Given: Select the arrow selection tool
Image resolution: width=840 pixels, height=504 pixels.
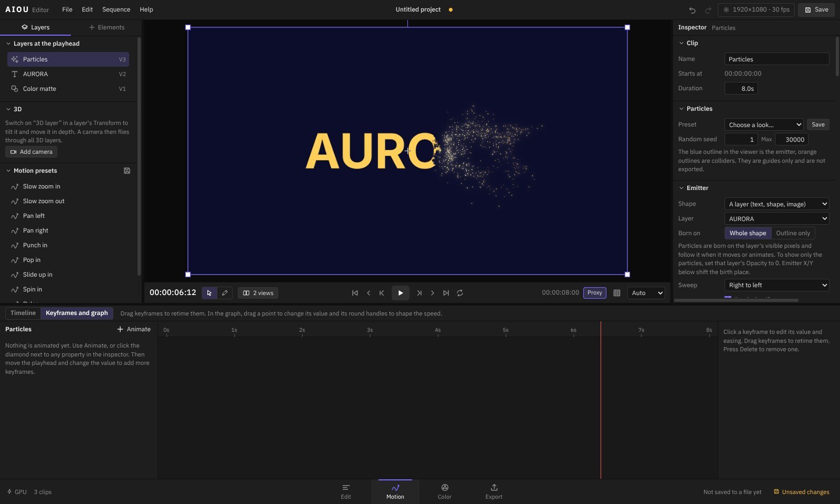Looking at the screenshot, I should coord(209,293).
